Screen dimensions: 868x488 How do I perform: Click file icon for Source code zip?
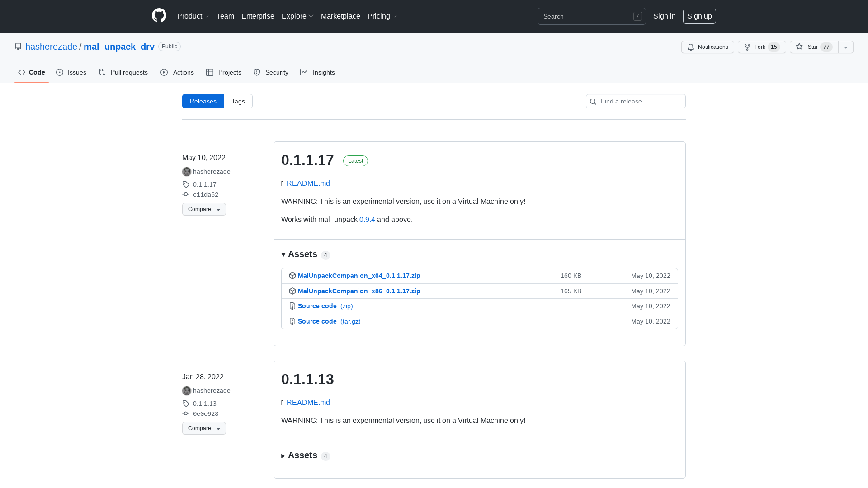(292, 306)
